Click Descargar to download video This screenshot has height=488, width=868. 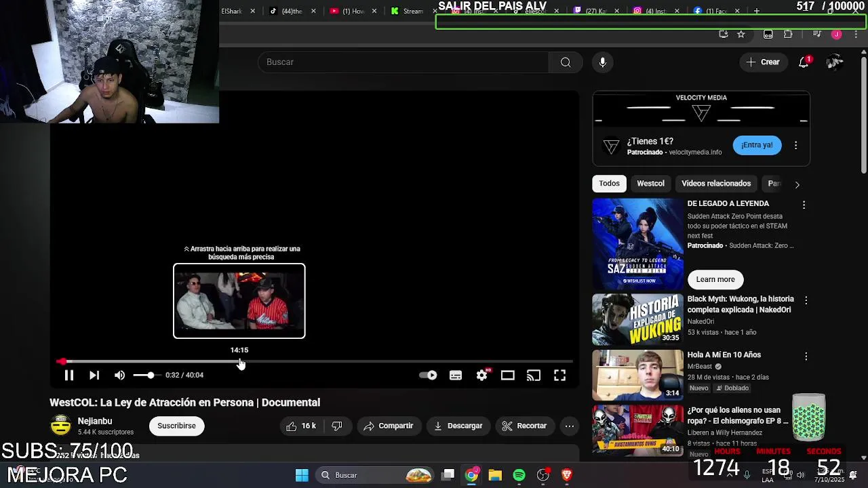[458, 426]
